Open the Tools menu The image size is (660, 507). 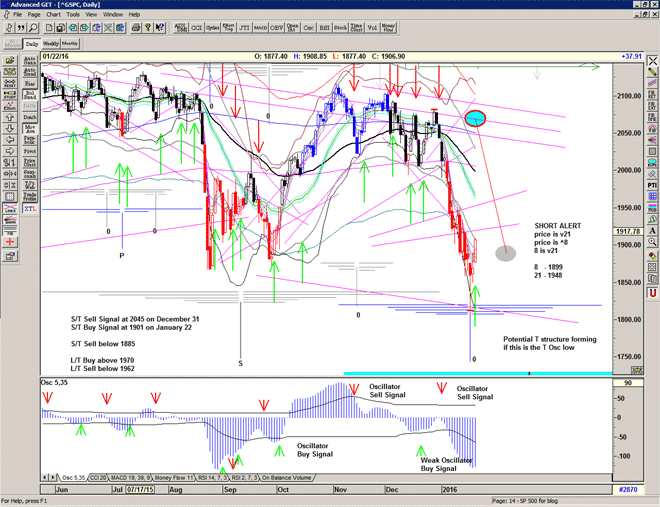[x=74, y=15]
